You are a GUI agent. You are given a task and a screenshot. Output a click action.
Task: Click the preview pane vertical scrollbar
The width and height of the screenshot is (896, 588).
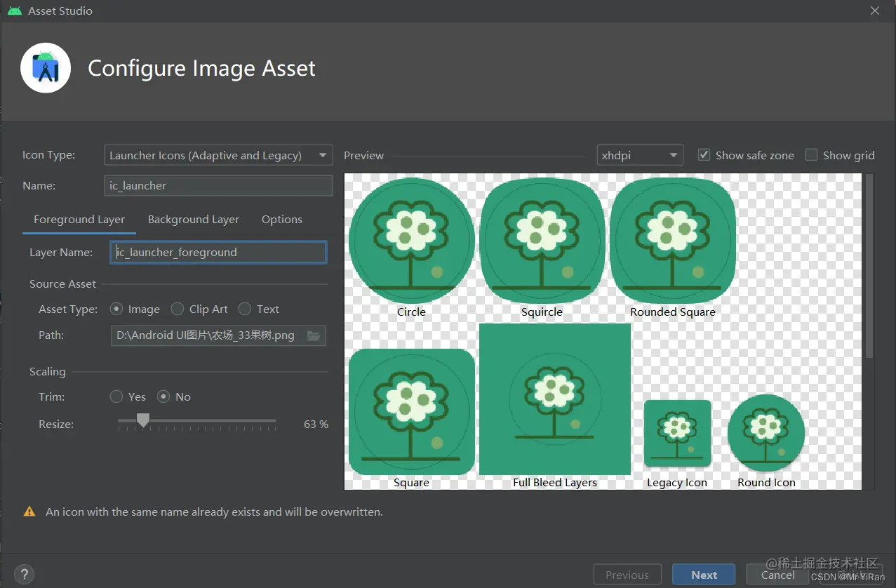tap(870, 267)
